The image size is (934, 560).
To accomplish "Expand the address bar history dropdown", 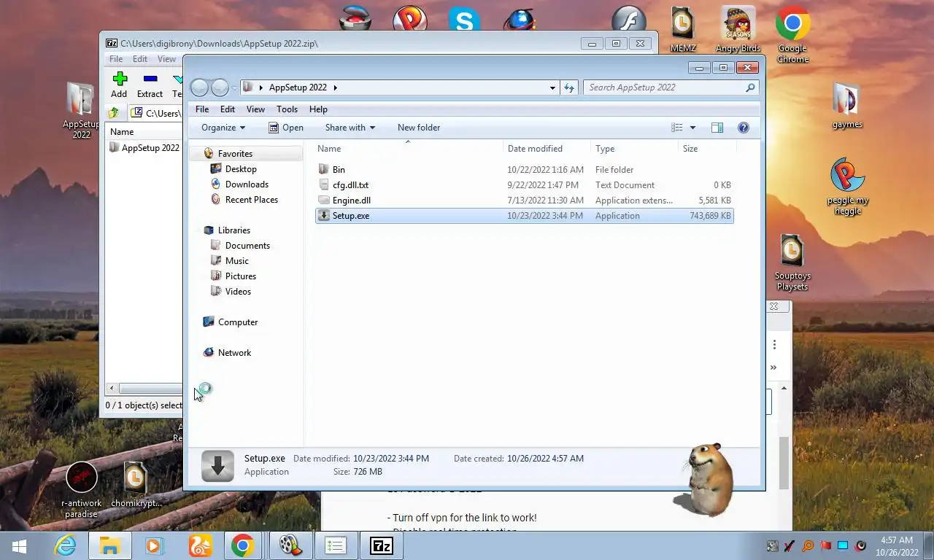I will click(x=552, y=87).
